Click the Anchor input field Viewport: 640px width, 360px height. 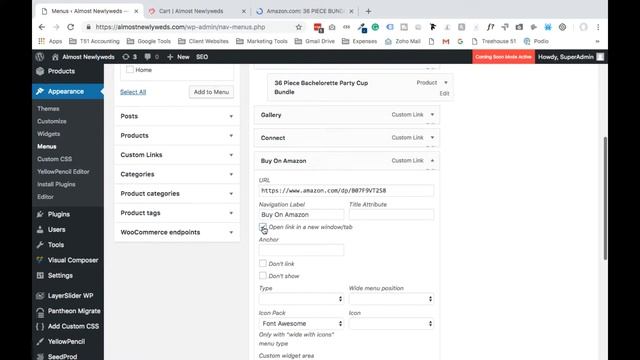point(301,250)
